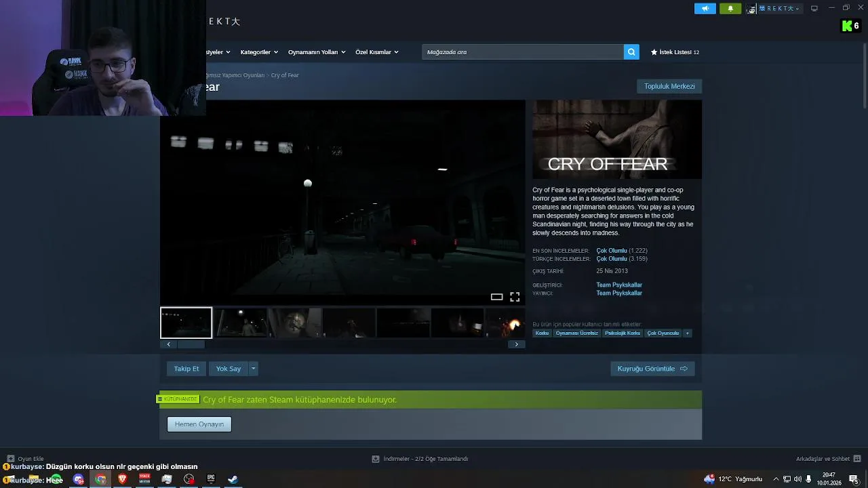Image resolution: width=868 pixels, height=488 pixels.
Task: Open the weather widget 12°C Yağmurlu
Action: pos(733,479)
